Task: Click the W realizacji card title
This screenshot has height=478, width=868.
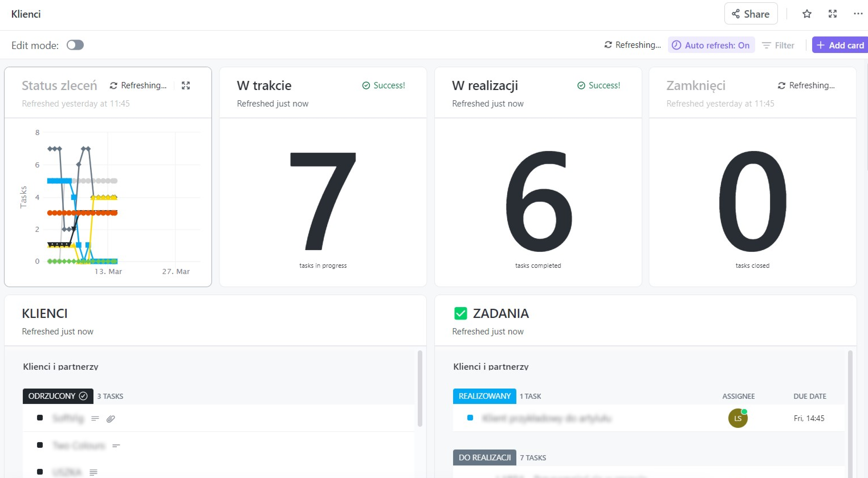Action: (485, 85)
